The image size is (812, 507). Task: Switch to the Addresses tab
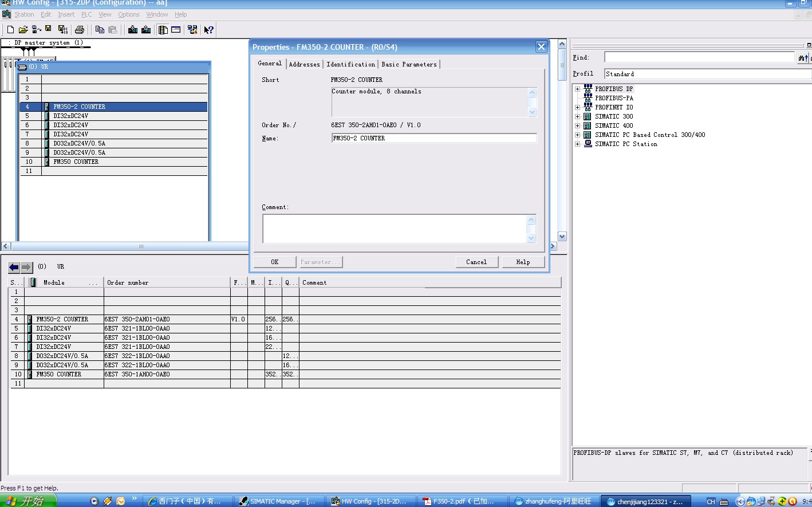[305, 64]
